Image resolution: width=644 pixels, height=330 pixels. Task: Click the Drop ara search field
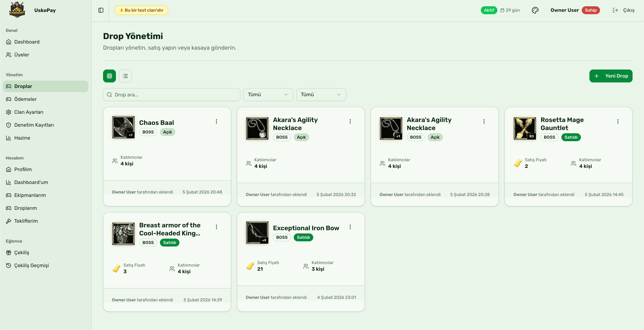(172, 94)
